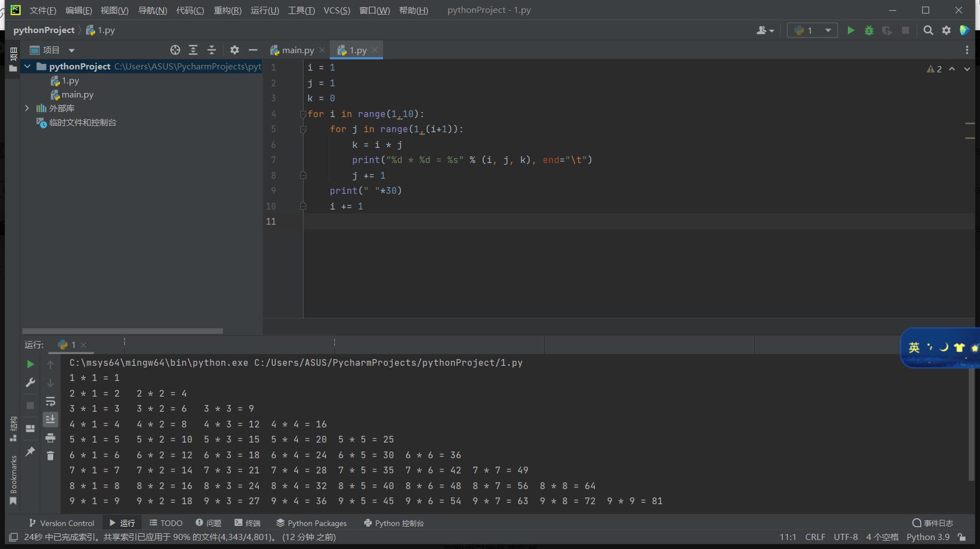Expand the 外部库 tree node
980x549 pixels.
[27, 108]
